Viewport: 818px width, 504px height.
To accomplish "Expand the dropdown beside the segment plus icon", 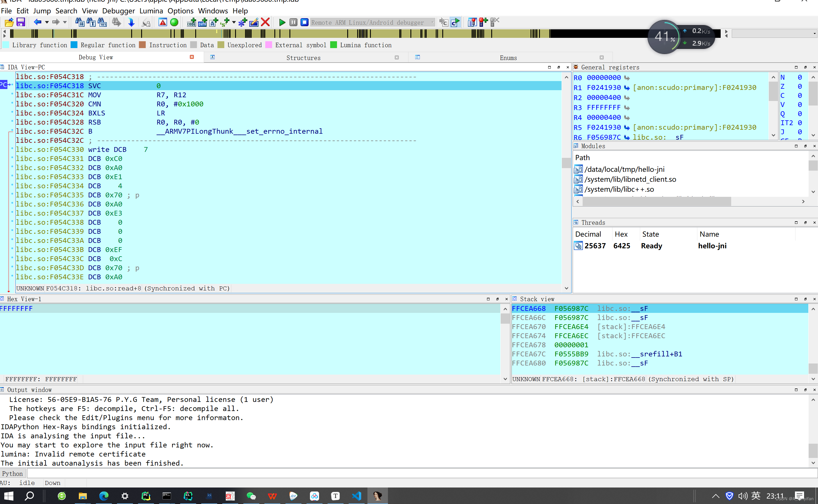I will coord(234,22).
